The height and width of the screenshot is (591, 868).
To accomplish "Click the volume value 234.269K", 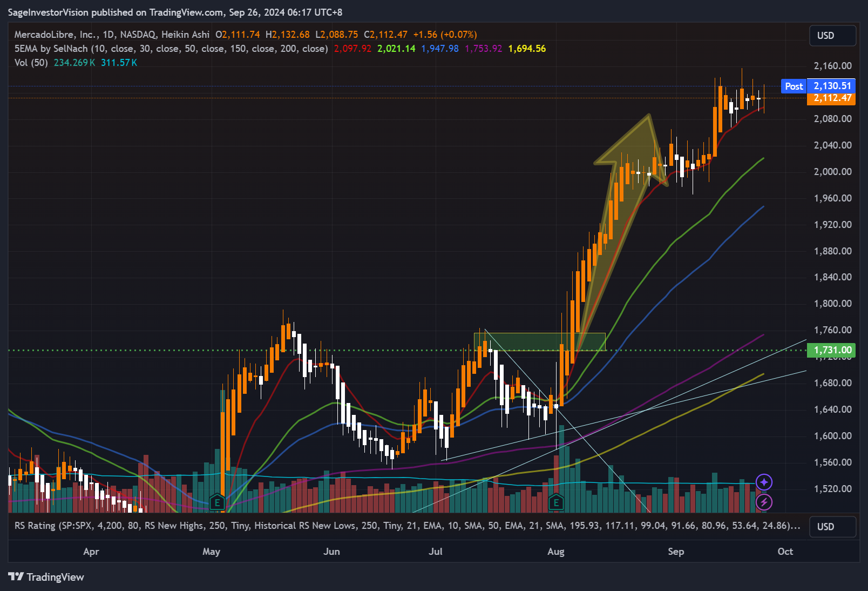I will coord(74,63).
